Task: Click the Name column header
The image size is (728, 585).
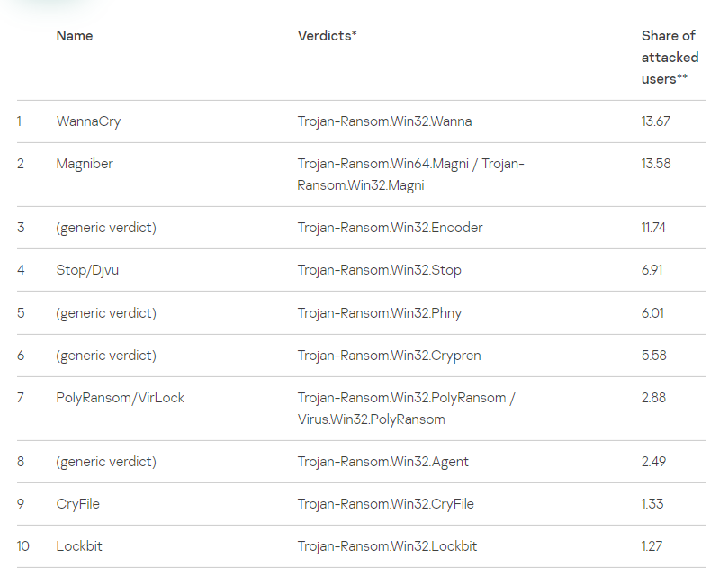Action: [75, 36]
